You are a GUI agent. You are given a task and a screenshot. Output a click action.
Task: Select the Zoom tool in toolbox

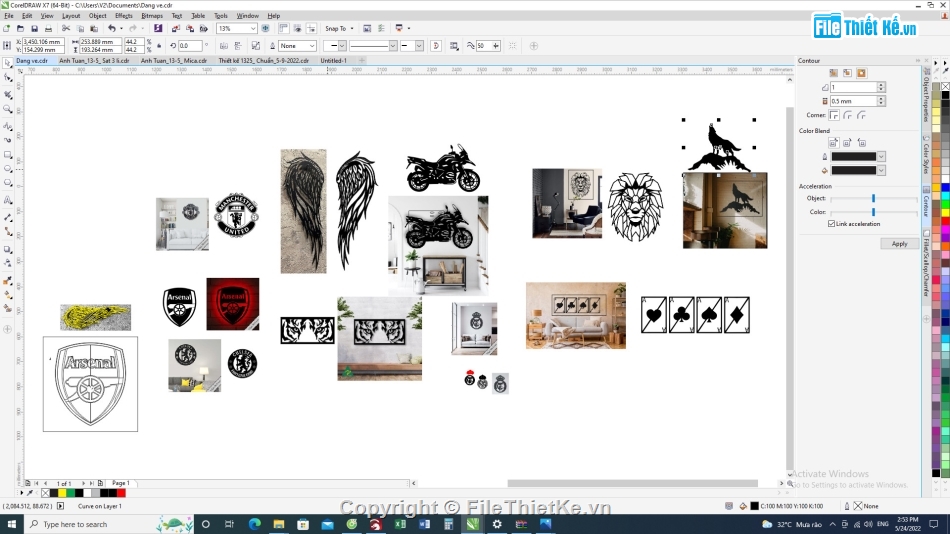pyautogui.click(x=8, y=109)
